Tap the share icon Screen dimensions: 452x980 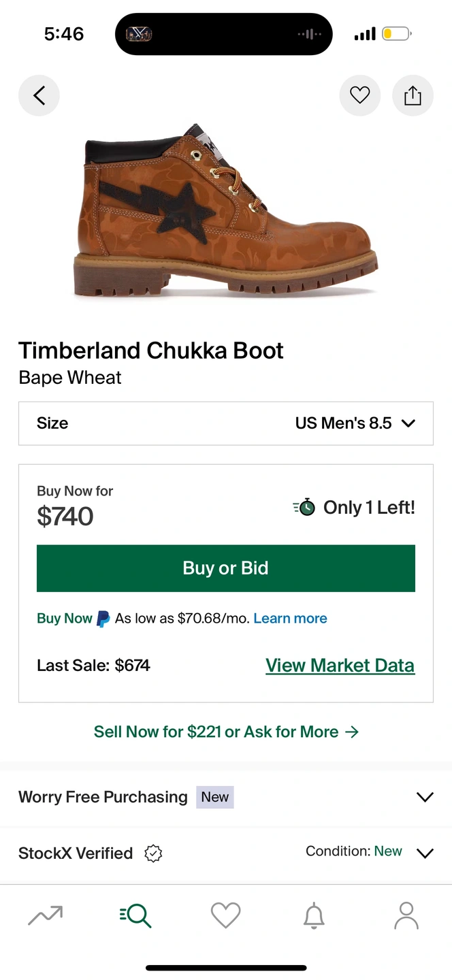point(413,96)
